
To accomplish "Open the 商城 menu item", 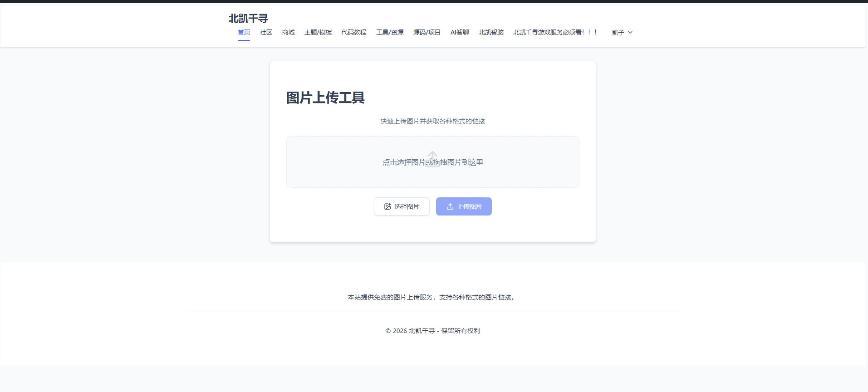I will [288, 32].
